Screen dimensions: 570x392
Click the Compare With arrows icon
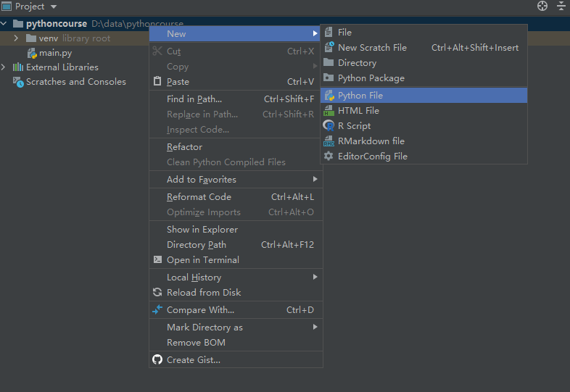[157, 310]
